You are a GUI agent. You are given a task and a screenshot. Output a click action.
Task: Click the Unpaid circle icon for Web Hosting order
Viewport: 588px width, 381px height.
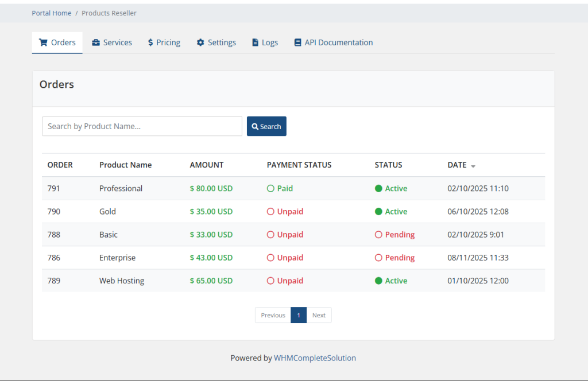[270, 281]
